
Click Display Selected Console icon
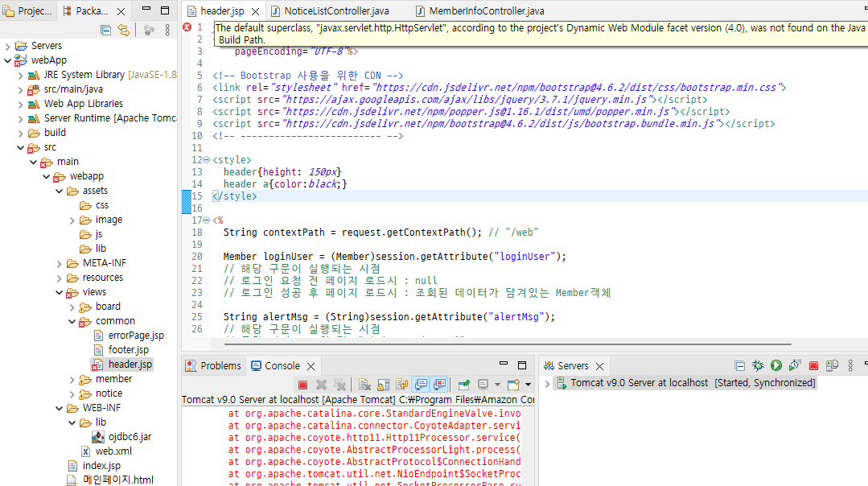click(483, 385)
